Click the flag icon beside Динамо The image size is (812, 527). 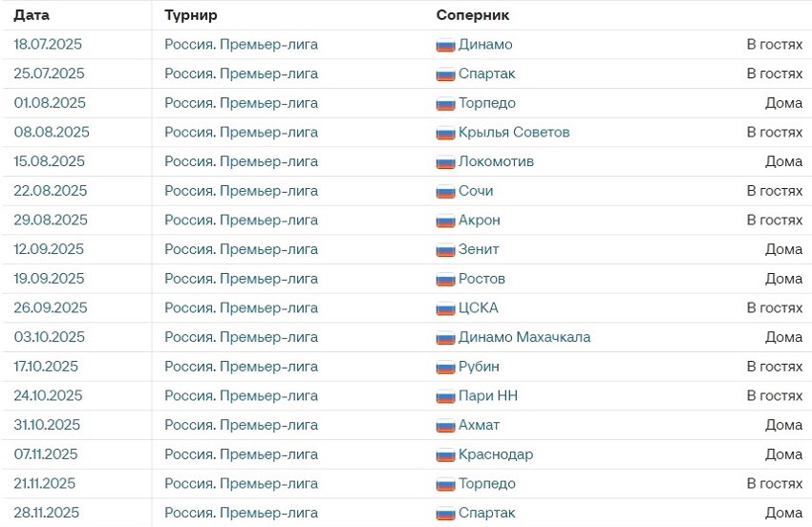point(445,45)
